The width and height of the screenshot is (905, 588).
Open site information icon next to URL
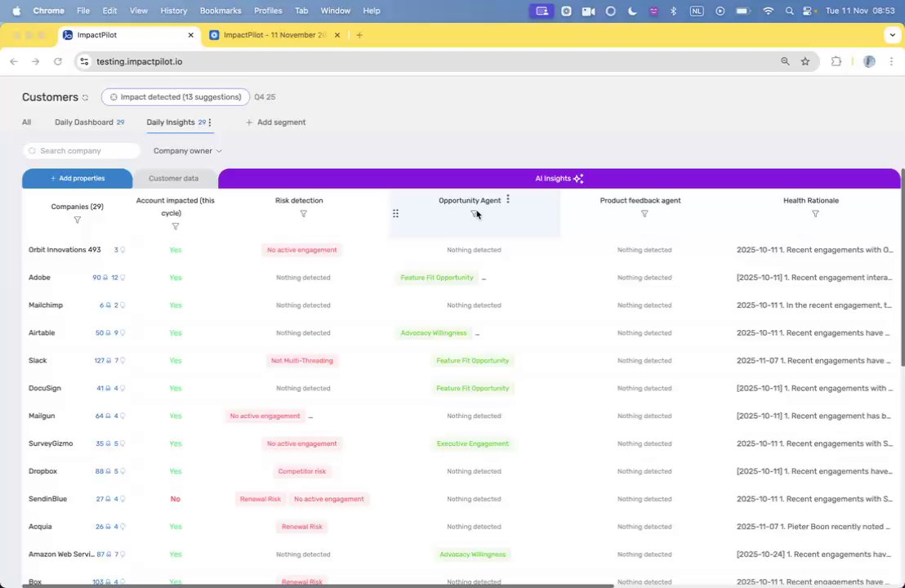click(84, 61)
